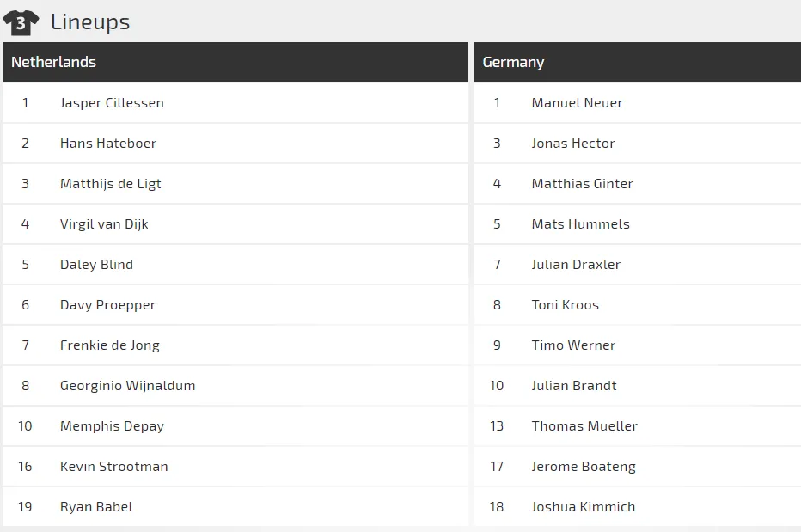This screenshot has width=801, height=532.
Task: Click Joshua Kimmich in the lineup
Action: pyautogui.click(x=584, y=507)
